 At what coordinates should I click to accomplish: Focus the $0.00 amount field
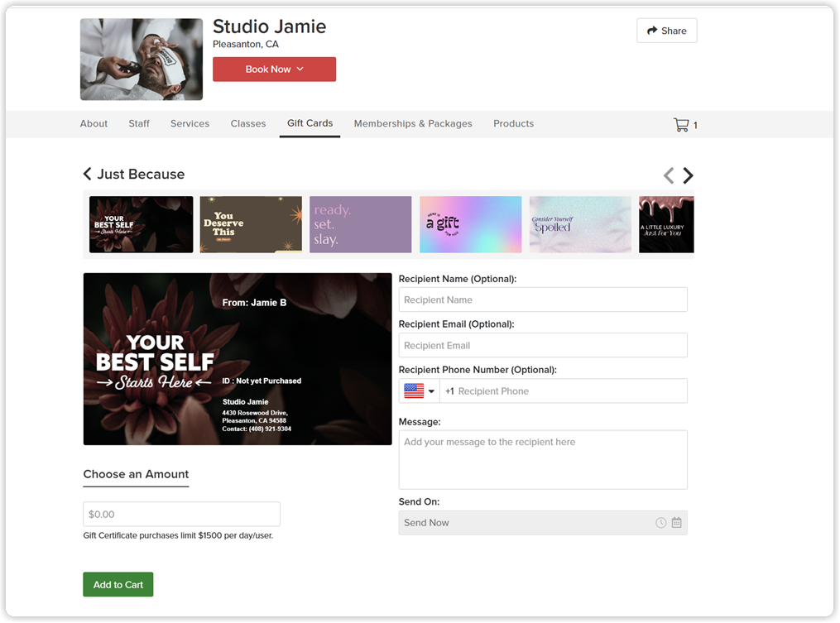pos(181,515)
